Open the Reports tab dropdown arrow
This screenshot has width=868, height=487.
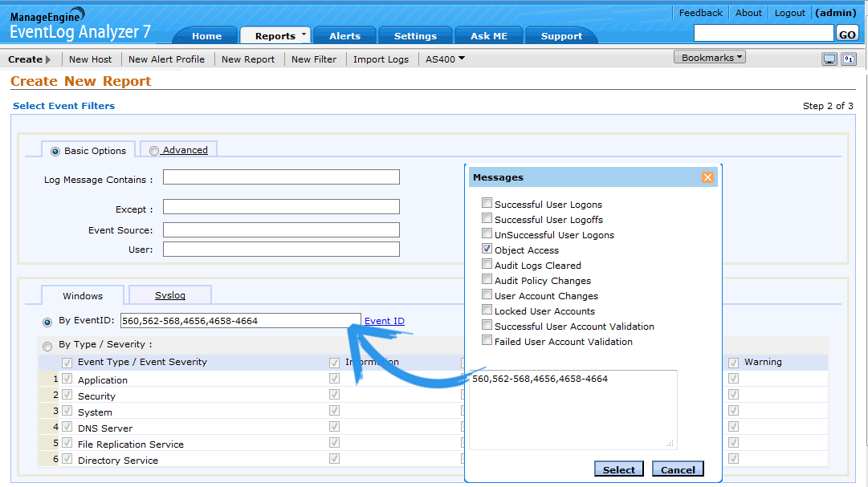pos(304,34)
